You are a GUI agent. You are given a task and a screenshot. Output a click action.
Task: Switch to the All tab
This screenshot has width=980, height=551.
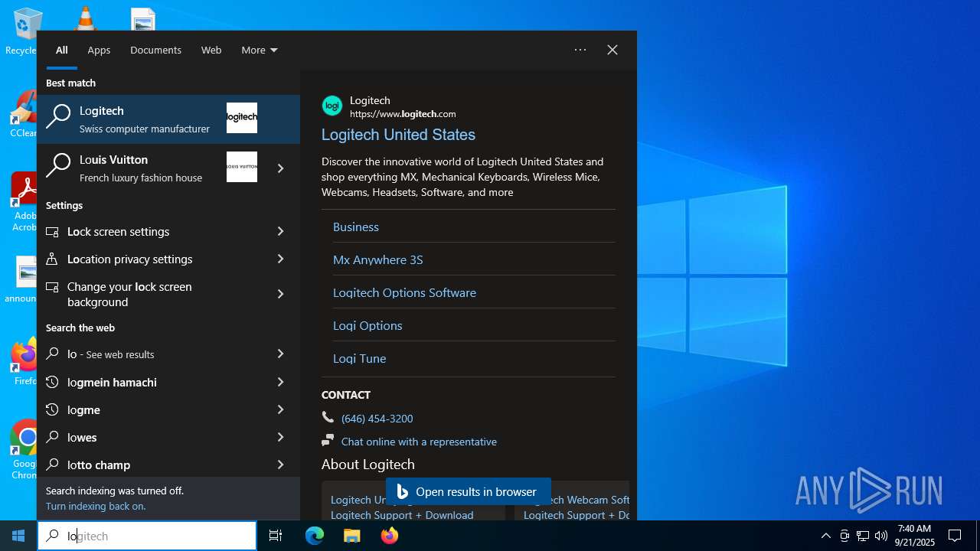click(x=62, y=50)
